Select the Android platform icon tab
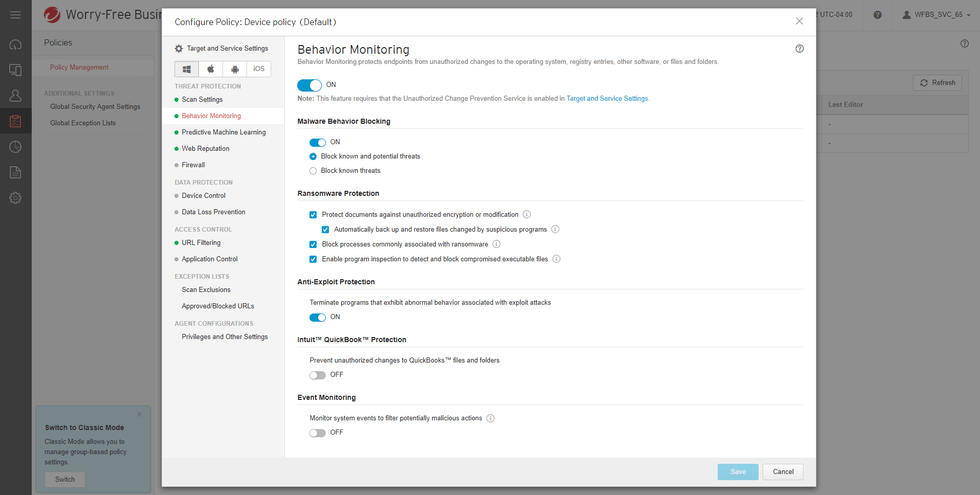 tap(235, 69)
